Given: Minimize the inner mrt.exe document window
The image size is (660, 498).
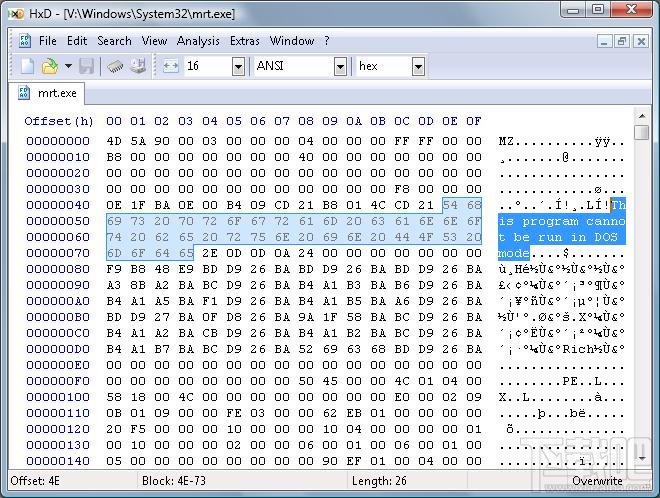Looking at the screenshot, I should [604, 41].
